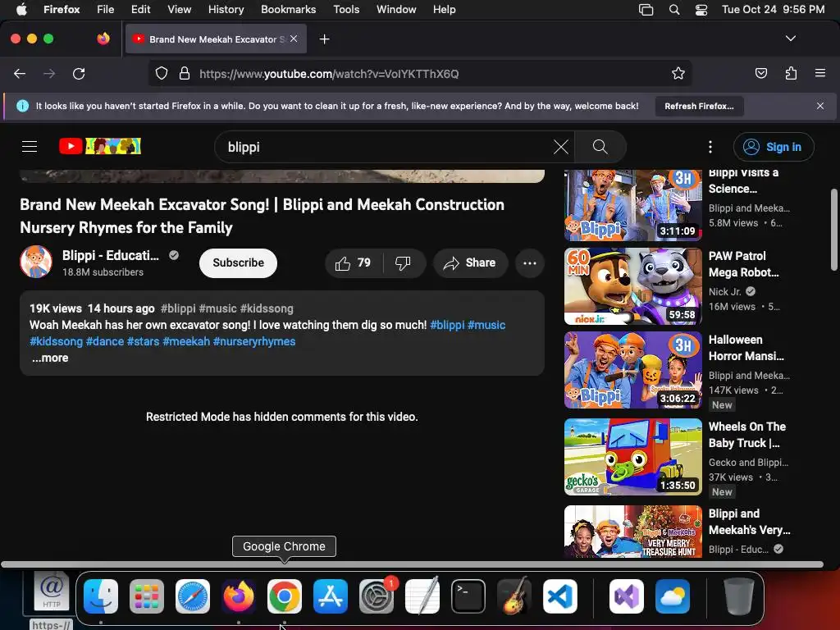Open the Apple menu
This screenshot has height=630, width=840.
click(x=21, y=10)
